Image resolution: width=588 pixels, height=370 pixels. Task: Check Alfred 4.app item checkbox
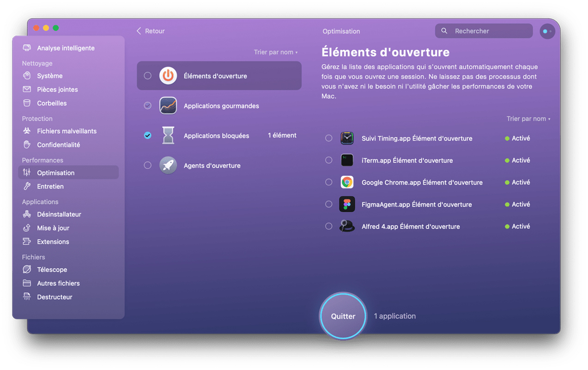pos(328,226)
